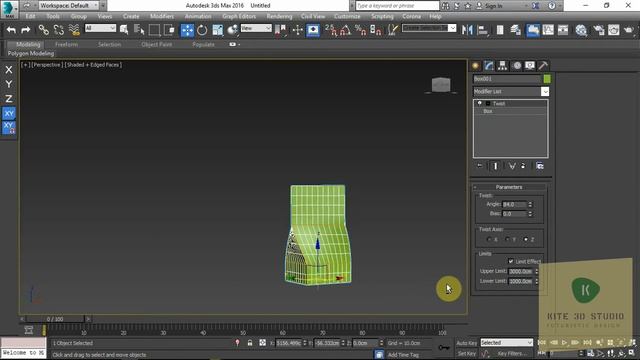The image size is (640, 360).
Task: Select the Y twist axis radio button
Action: pos(507,239)
